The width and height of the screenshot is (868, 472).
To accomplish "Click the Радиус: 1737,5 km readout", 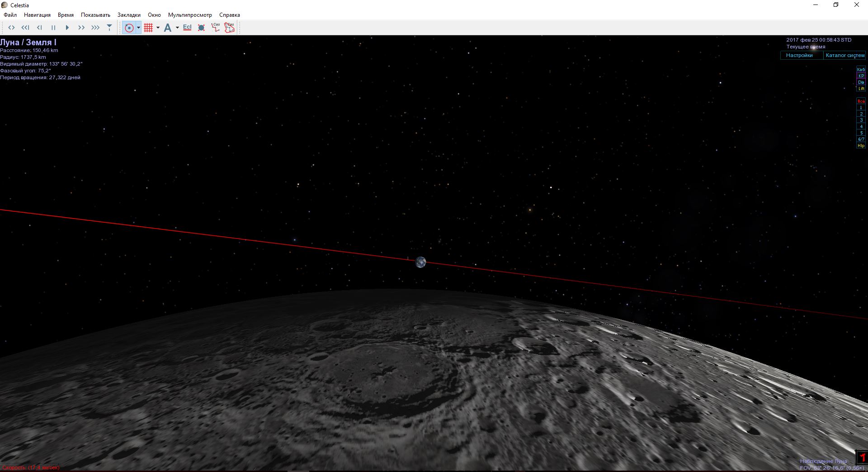I will click(x=23, y=57).
